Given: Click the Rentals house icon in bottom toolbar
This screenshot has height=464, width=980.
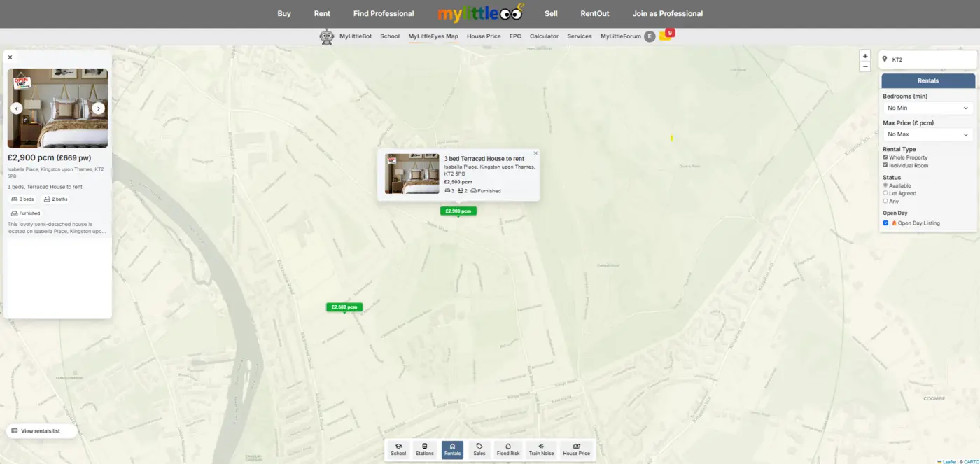Looking at the screenshot, I should (452, 449).
